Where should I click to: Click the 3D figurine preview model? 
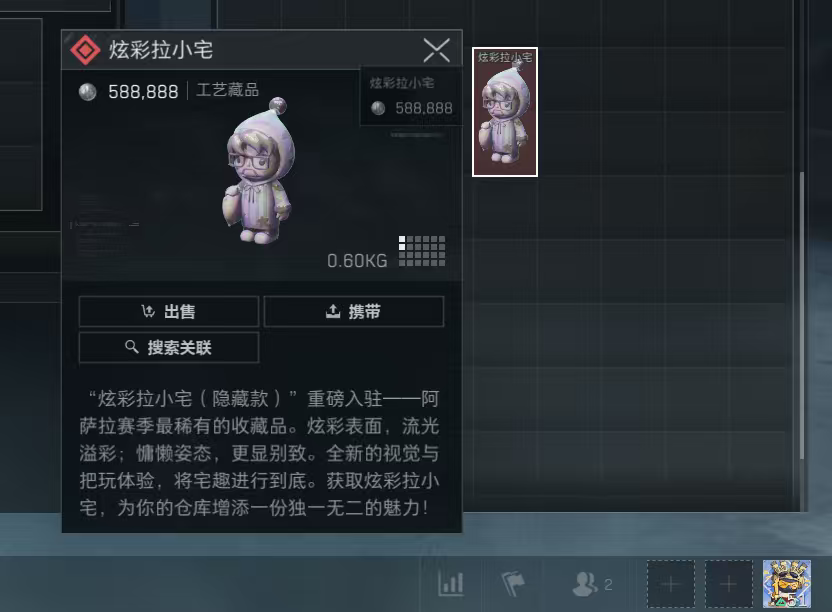(258, 170)
